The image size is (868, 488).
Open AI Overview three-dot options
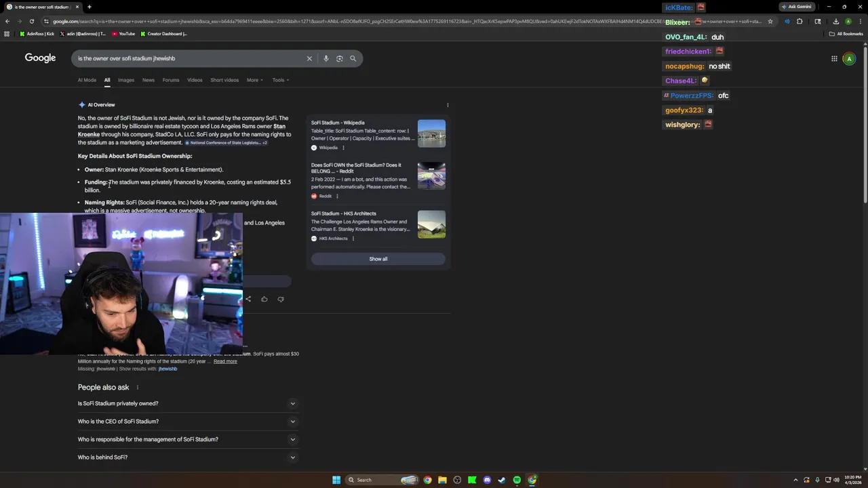[448, 105]
